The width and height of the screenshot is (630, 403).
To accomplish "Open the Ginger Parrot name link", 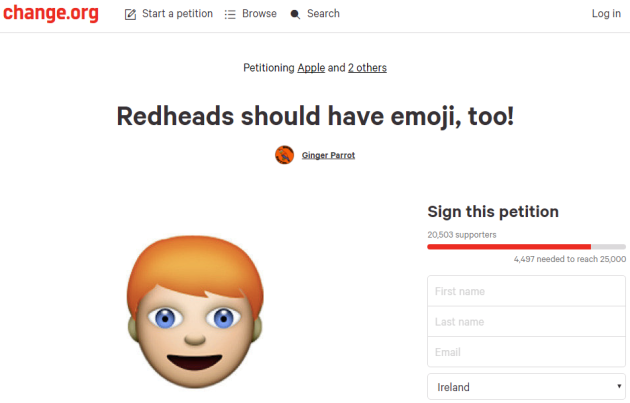I will pyautogui.click(x=328, y=155).
